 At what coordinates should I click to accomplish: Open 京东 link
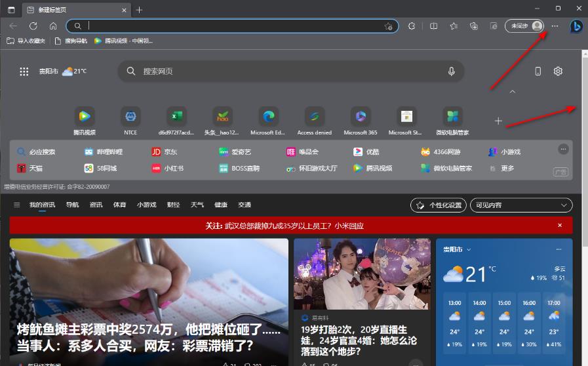pyautogui.click(x=165, y=152)
